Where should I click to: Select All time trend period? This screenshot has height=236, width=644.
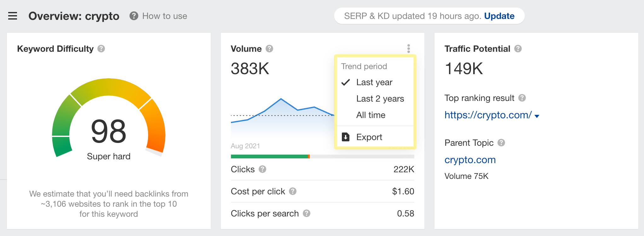click(x=375, y=115)
